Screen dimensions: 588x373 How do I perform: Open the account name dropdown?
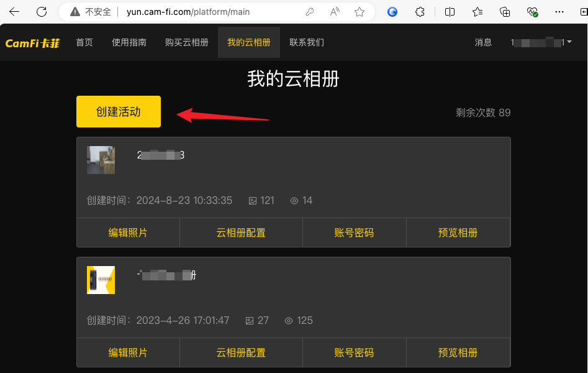coord(541,42)
